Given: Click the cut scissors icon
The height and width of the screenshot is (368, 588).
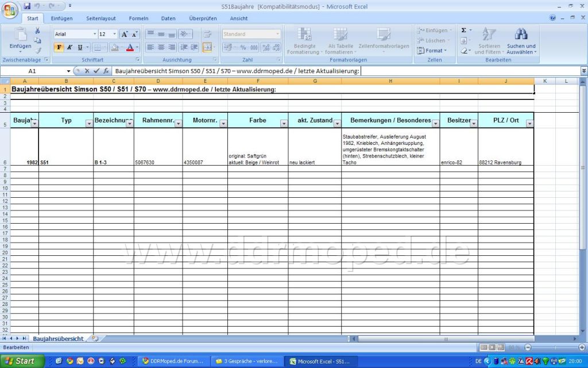Looking at the screenshot, I should (x=37, y=30).
